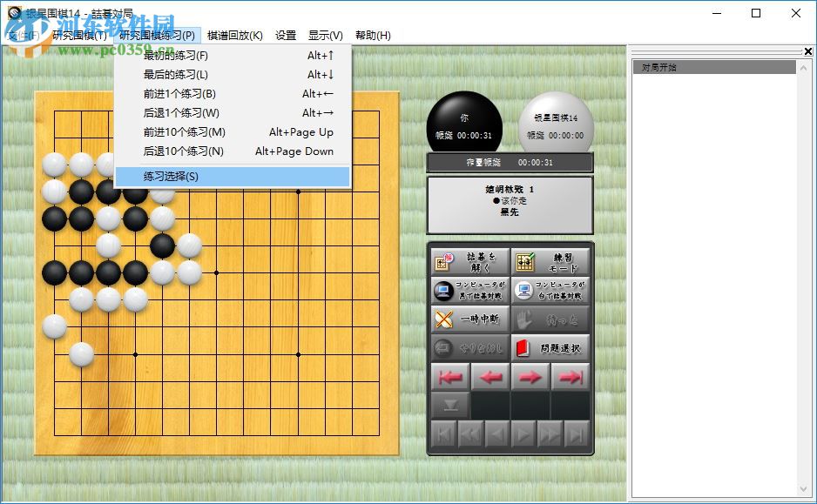The image size is (817, 504).
Task: Choose 前进10个练习(M) menu entry
Action: click(x=176, y=132)
